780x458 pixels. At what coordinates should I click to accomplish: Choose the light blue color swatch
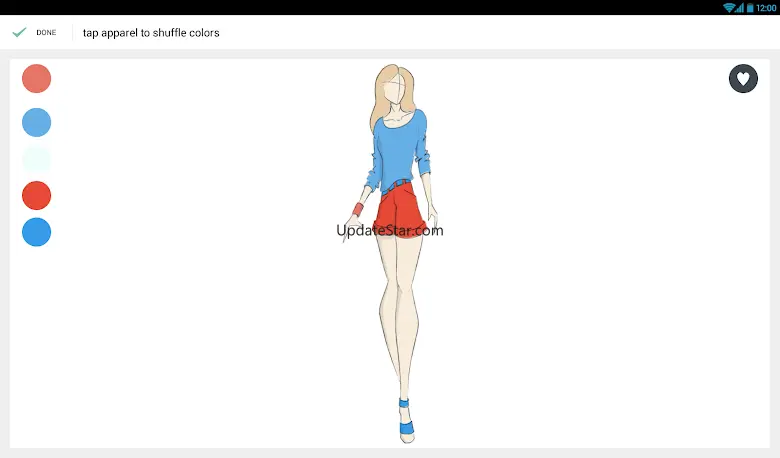[x=36, y=122]
